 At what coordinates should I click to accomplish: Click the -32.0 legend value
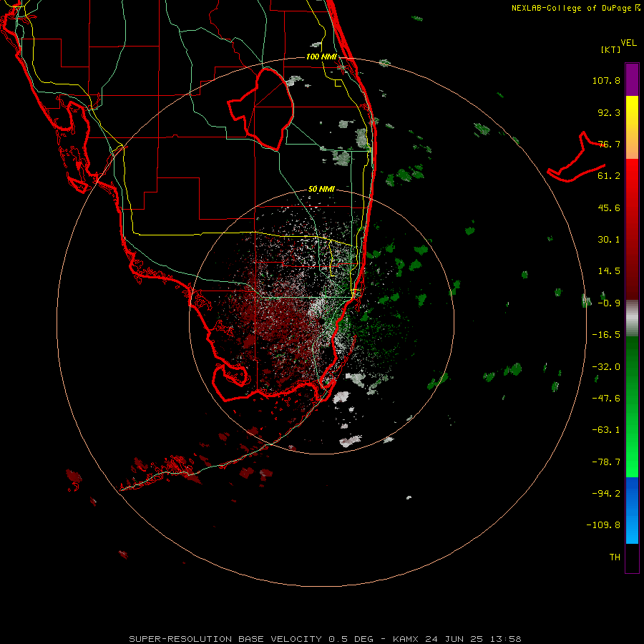[606, 367]
